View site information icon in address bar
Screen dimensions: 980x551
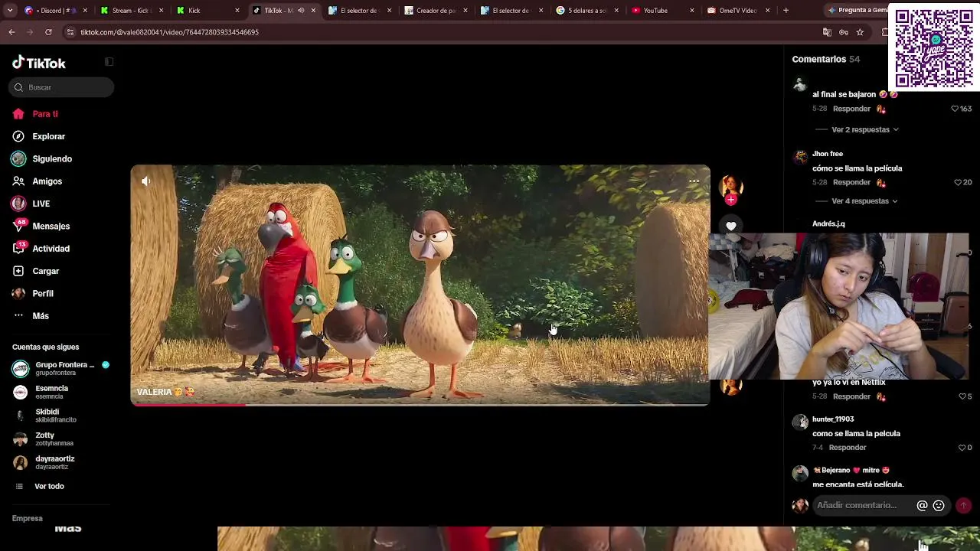[x=70, y=32]
